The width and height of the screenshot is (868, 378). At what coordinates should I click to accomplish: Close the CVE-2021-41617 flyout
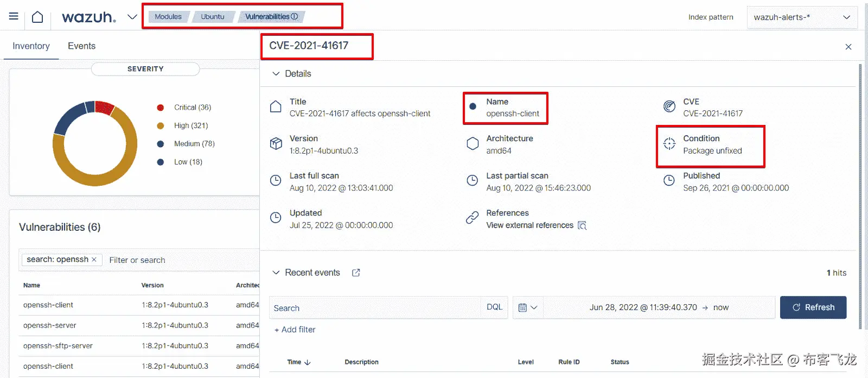848,47
